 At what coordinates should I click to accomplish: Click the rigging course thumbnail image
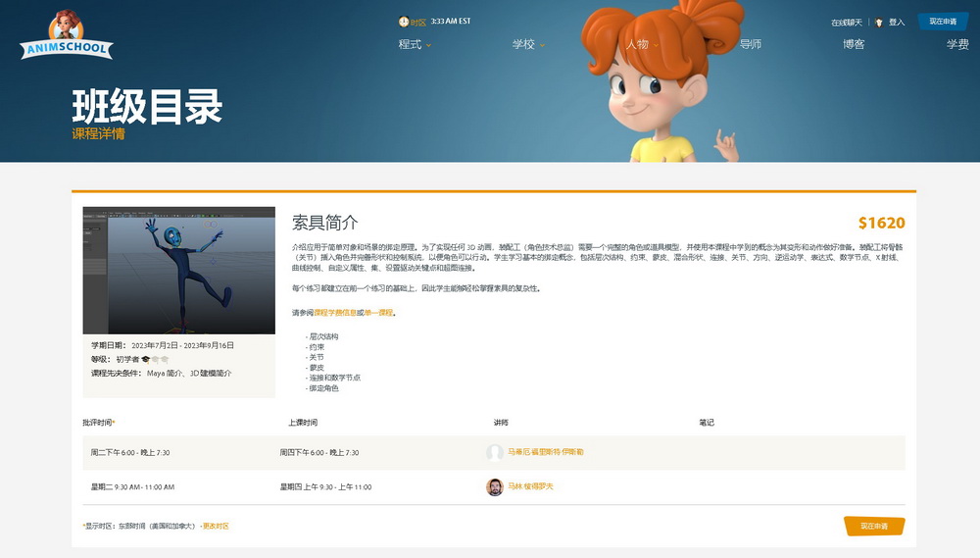coord(178,271)
